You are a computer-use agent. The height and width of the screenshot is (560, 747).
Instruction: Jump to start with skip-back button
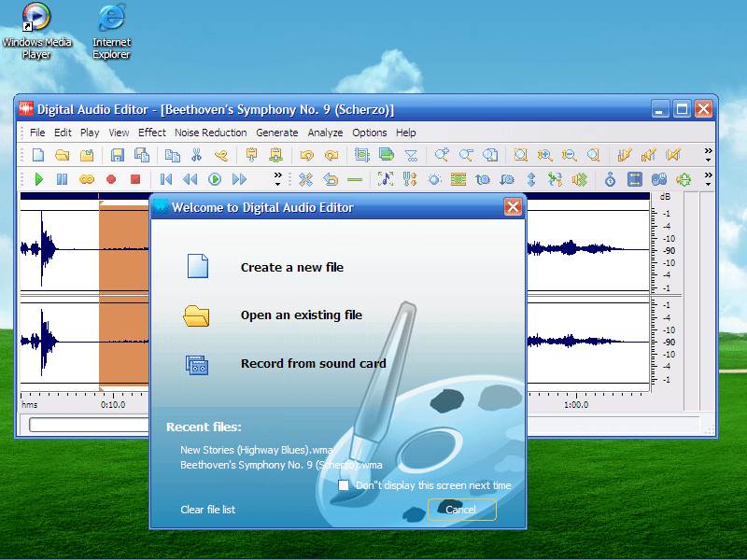[166, 179]
